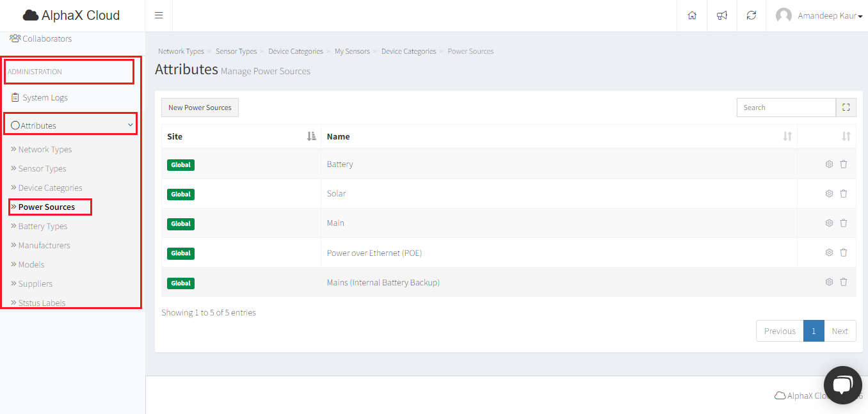
Task: Open the chat bubble widget
Action: [842, 385]
